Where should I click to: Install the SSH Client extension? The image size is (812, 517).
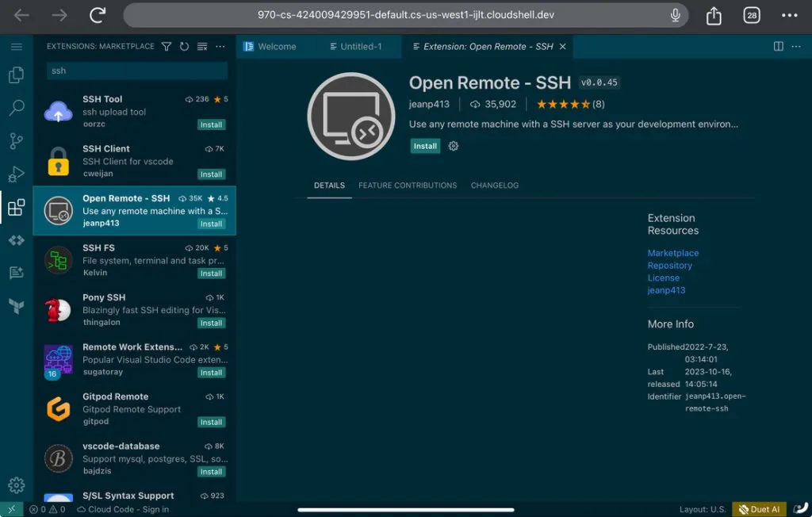(x=211, y=174)
